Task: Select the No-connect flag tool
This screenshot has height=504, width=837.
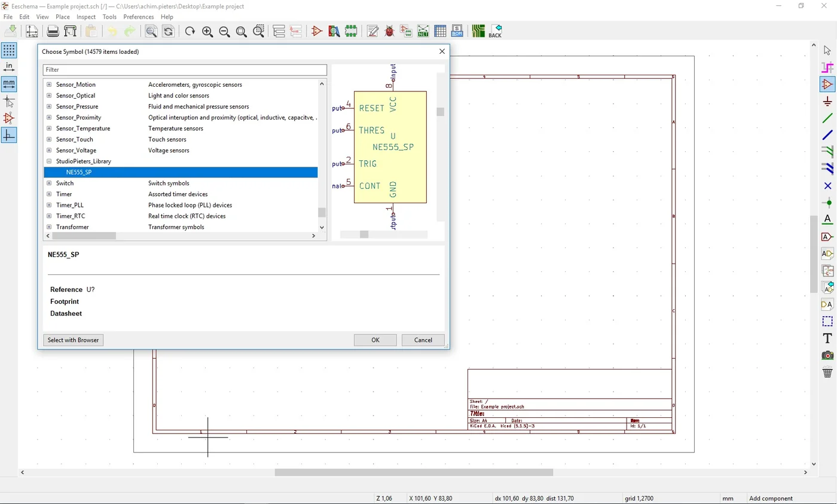Action: coord(827,186)
